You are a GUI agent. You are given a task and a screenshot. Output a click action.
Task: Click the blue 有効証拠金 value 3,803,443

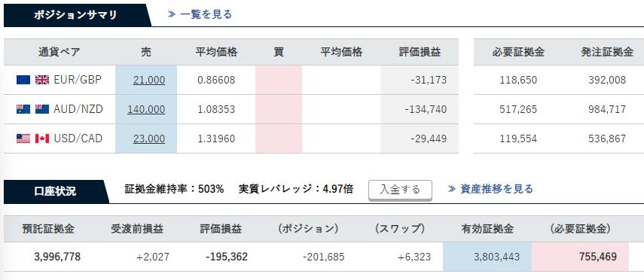487,257
